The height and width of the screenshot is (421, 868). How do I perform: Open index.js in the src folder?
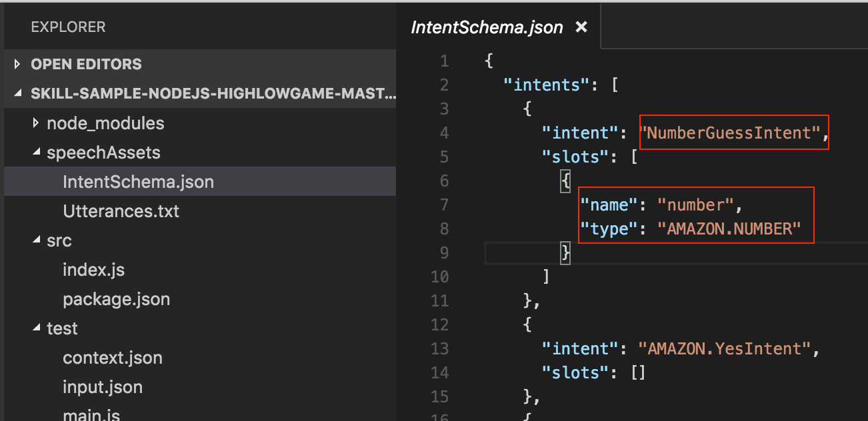93,270
